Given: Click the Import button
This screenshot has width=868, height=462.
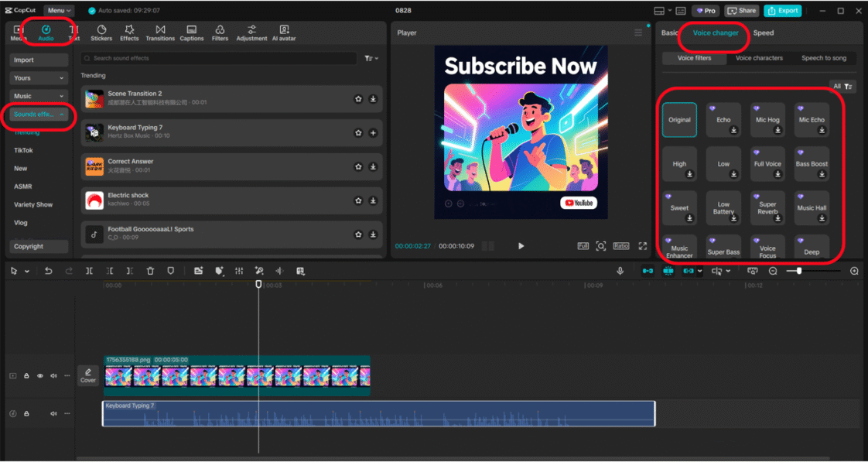Looking at the screenshot, I should point(39,60).
